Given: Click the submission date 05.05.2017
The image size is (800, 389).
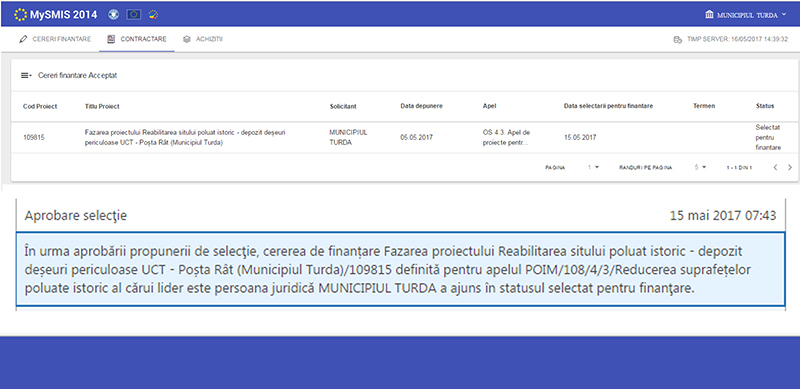Looking at the screenshot, I should [x=415, y=137].
